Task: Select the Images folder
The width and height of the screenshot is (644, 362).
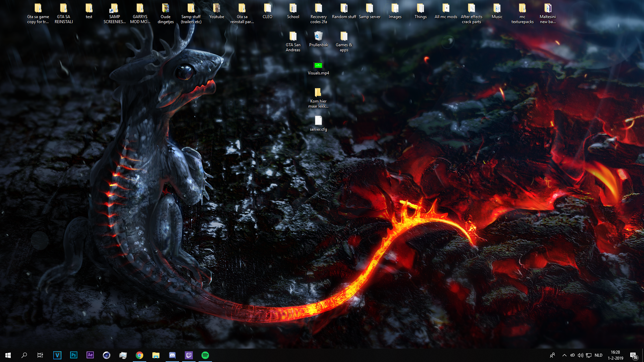Action: (395, 11)
